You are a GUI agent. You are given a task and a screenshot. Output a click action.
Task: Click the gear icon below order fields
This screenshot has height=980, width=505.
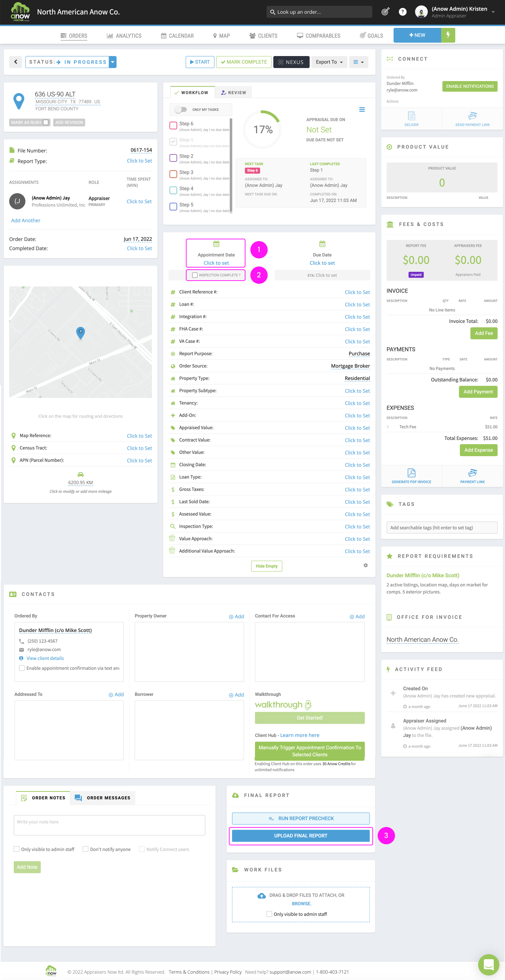(365, 565)
